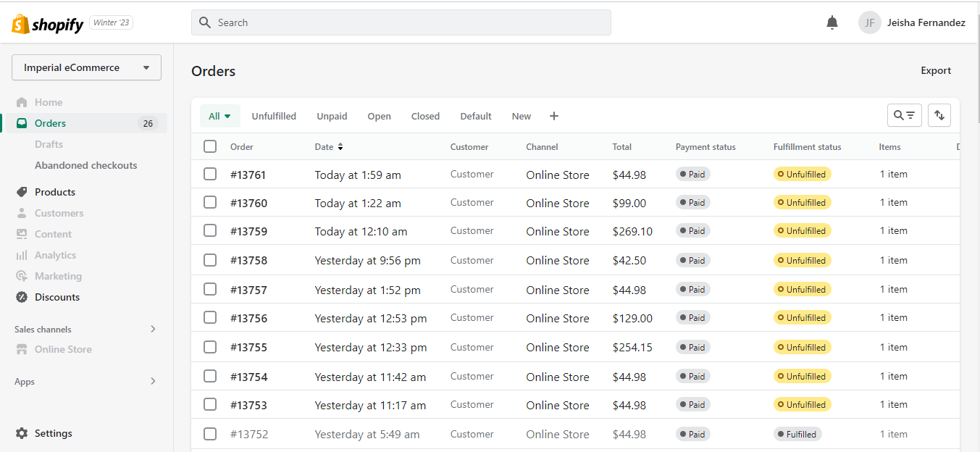Viewport: 980px width, 452px height.
Task: Click the Discounts icon in sidebar
Action: click(x=22, y=297)
